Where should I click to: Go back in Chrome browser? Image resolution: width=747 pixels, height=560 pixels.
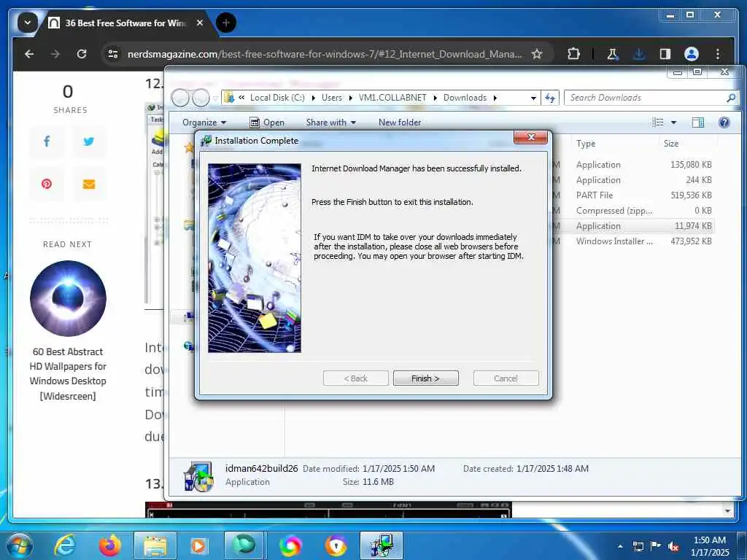pos(29,54)
